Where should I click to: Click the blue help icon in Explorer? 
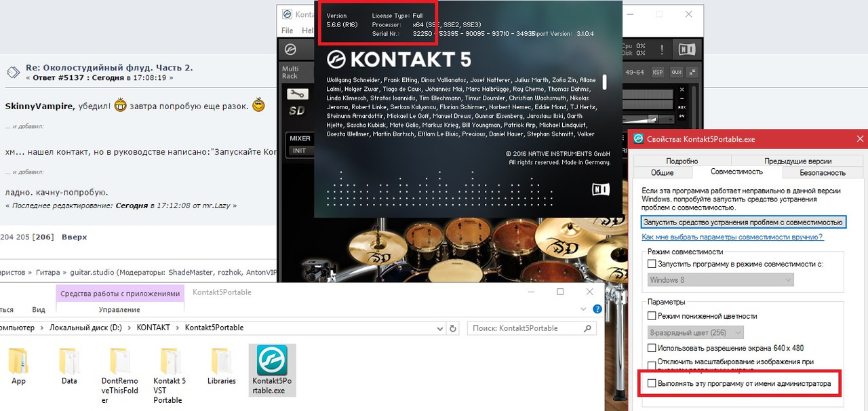click(597, 309)
